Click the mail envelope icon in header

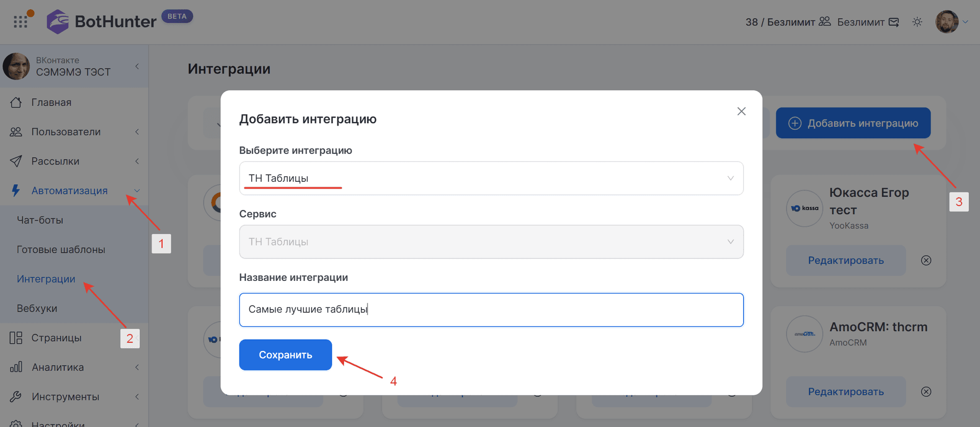[894, 22]
